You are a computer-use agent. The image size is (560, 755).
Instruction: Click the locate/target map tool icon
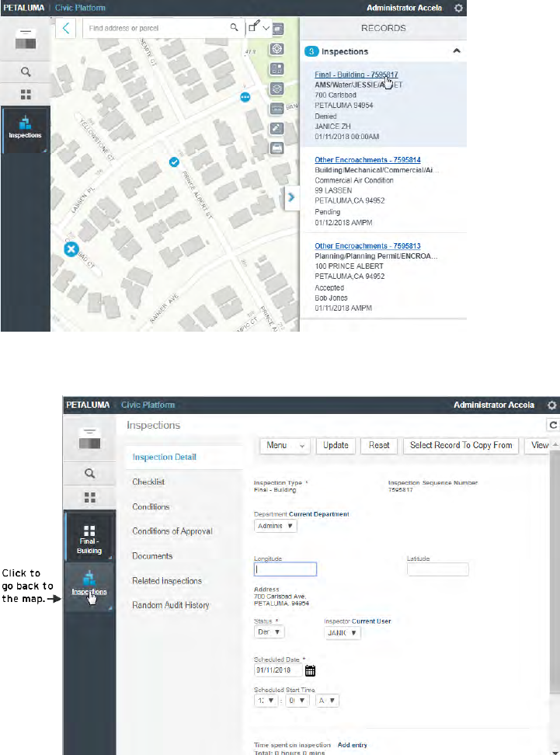[x=277, y=49]
